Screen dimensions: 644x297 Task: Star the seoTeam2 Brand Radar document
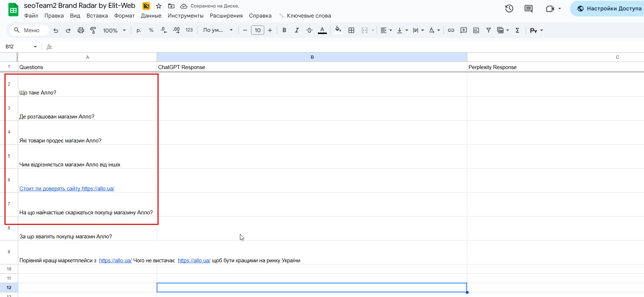[159, 6]
